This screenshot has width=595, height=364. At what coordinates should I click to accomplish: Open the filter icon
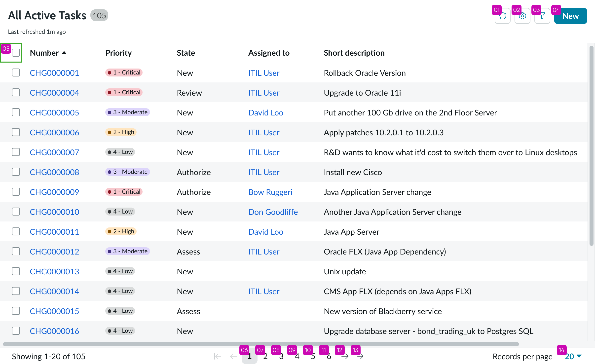coord(542,16)
